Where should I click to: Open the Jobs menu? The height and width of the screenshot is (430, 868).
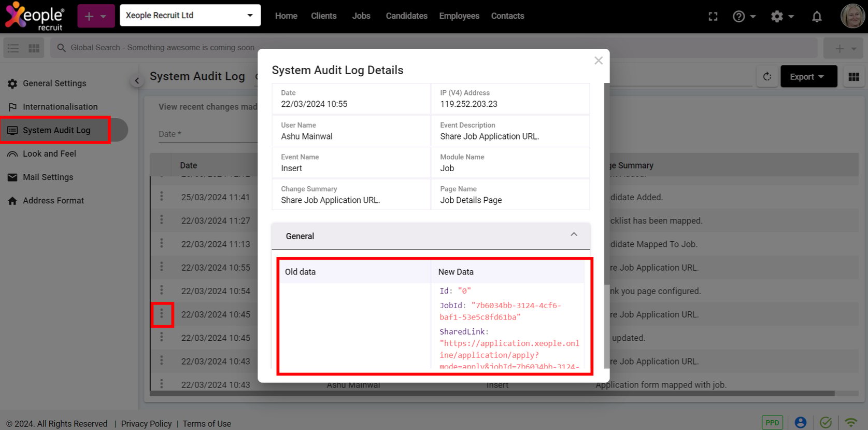coord(361,16)
